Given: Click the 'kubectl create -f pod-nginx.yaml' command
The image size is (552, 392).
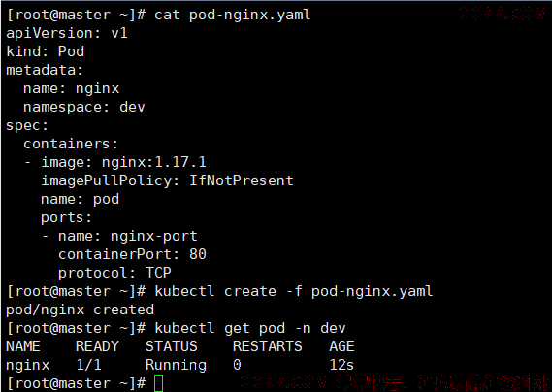Looking at the screenshot, I should pos(294,291).
